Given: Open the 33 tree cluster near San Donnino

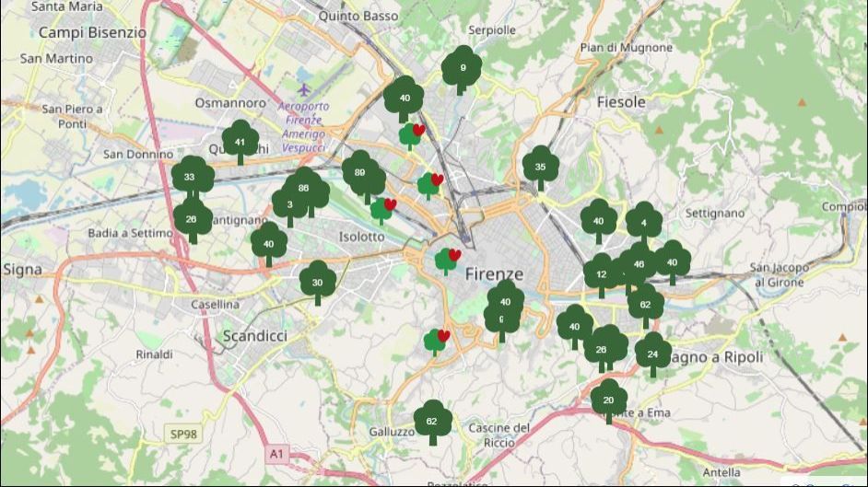Looking at the screenshot, I should (192, 177).
